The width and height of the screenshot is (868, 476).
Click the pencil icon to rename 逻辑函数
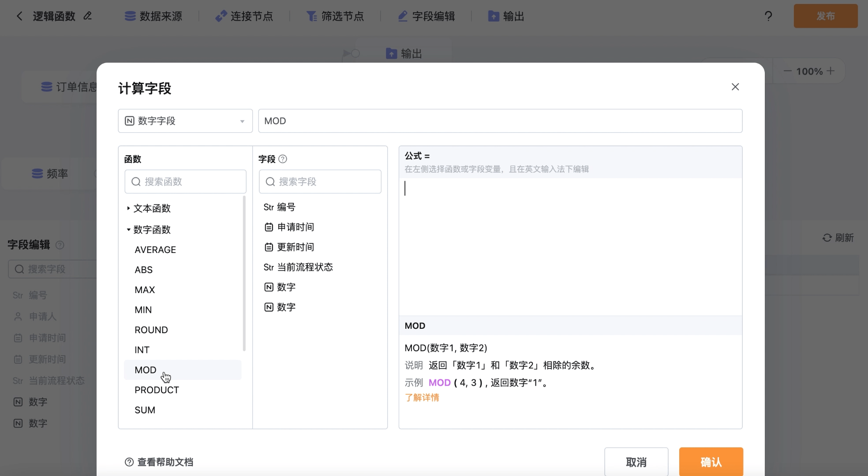pyautogui.click(x=88, y=16)
